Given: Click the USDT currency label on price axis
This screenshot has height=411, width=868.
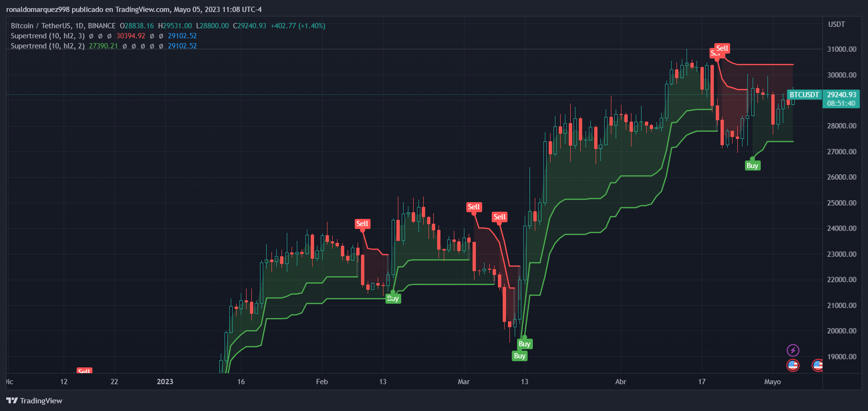Looking at the screenshot, I should click(836, 24).
